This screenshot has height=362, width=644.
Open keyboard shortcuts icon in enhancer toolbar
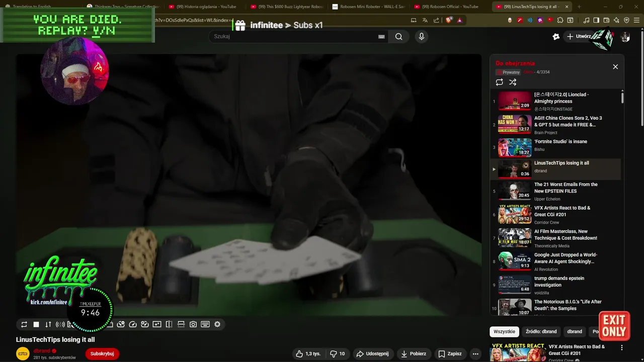pos(205,324)
